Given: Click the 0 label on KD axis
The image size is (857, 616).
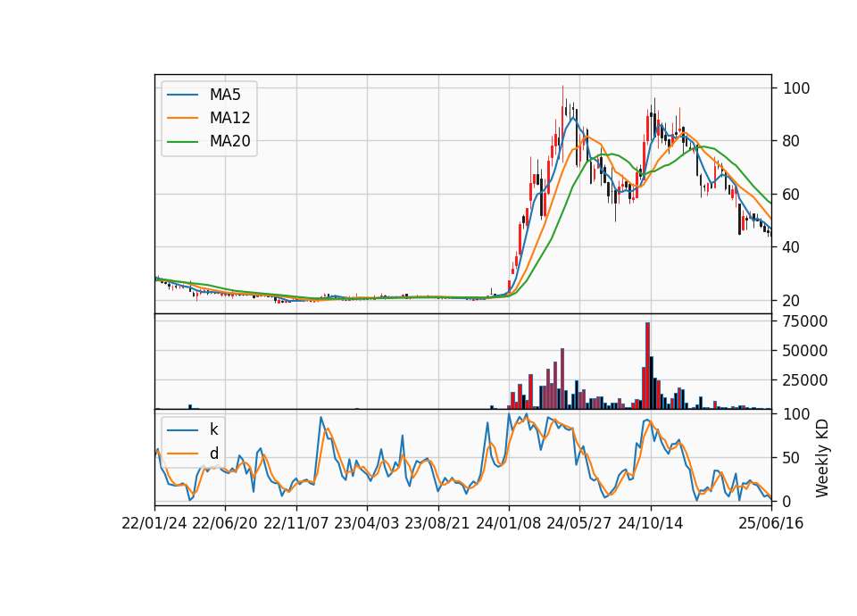Looking at the screenshot, I should coord(787,501).
